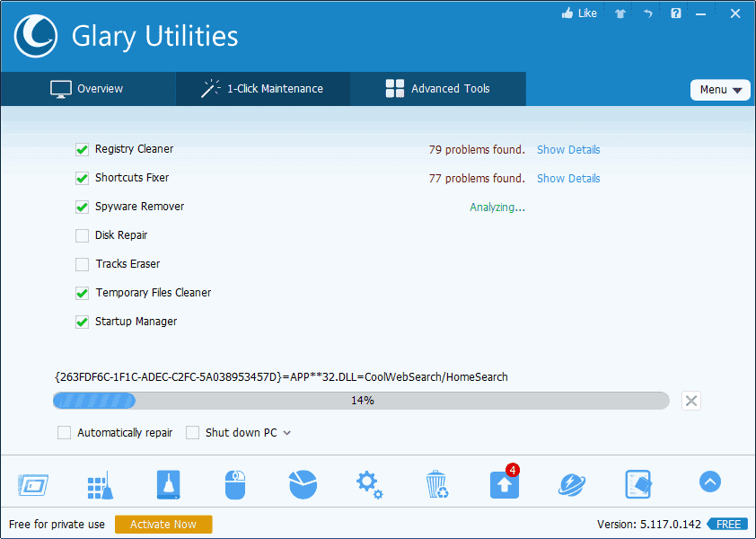Enable the Tracks Eraser checkbox
Screen dimensions: 756x539
pos(82,264)
